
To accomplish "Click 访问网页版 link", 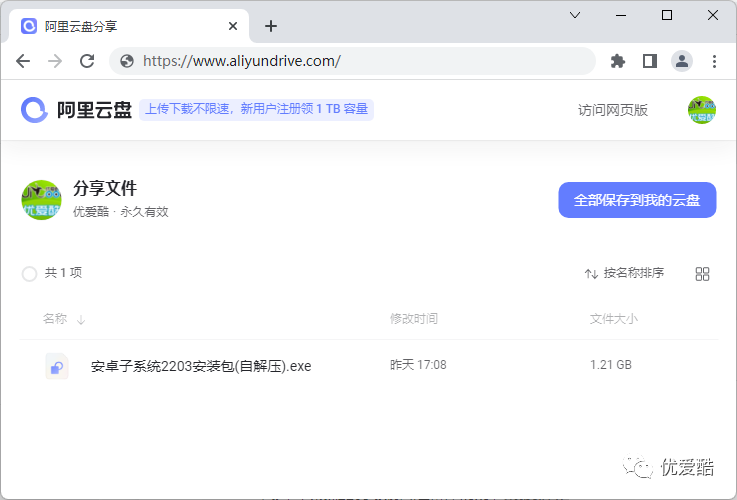I will pos(612,110).
